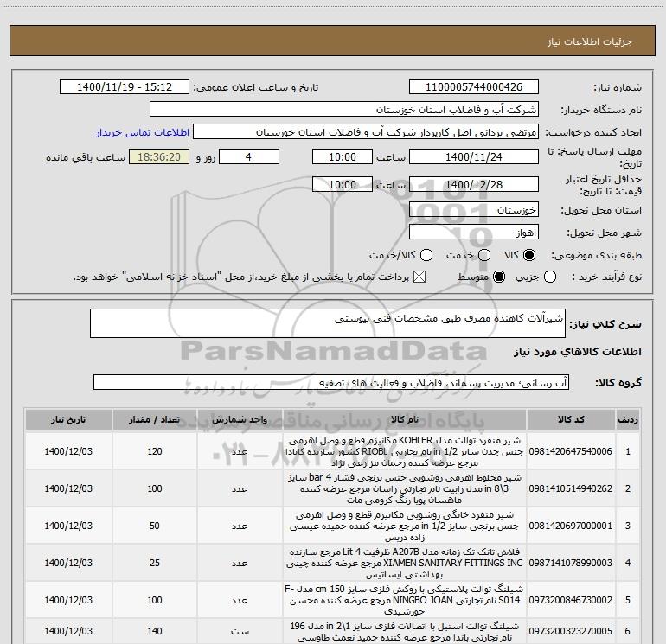Screen dimensions: 666x644
Task: Click the announcement date field 1400/11/19 - 15:12
Action: (125, 86)
